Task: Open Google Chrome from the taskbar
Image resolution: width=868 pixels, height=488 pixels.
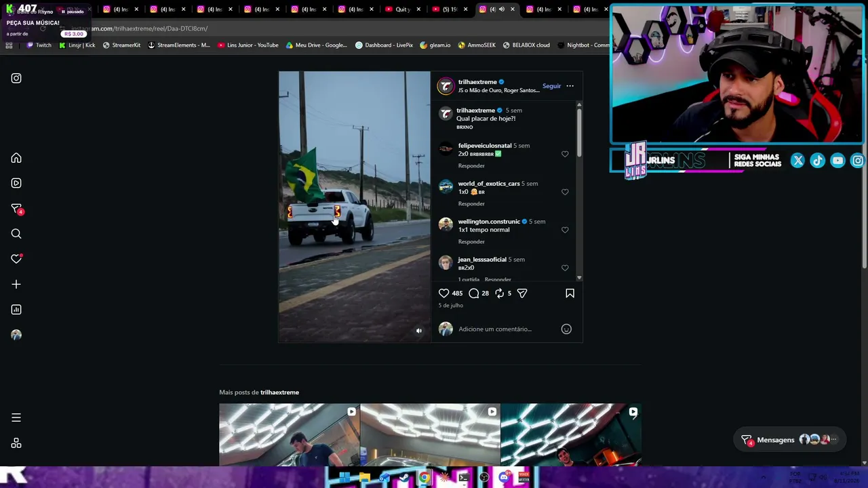Action: [x=425, y=478]
